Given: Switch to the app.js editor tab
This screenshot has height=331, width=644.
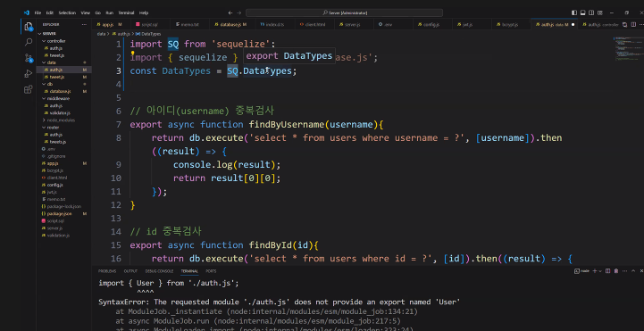Looking at the screenshot, I should [x=112, y=25].
